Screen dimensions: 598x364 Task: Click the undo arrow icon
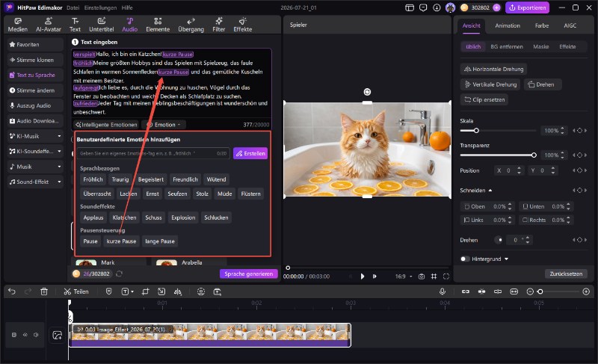(x=12, y=291)
